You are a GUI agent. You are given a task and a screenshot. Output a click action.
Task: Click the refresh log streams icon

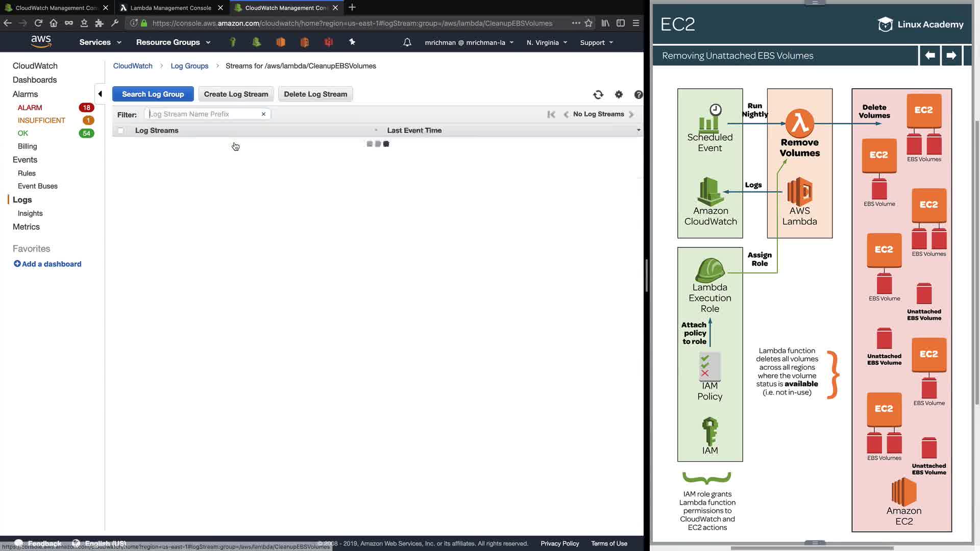(x=598, y=94)
